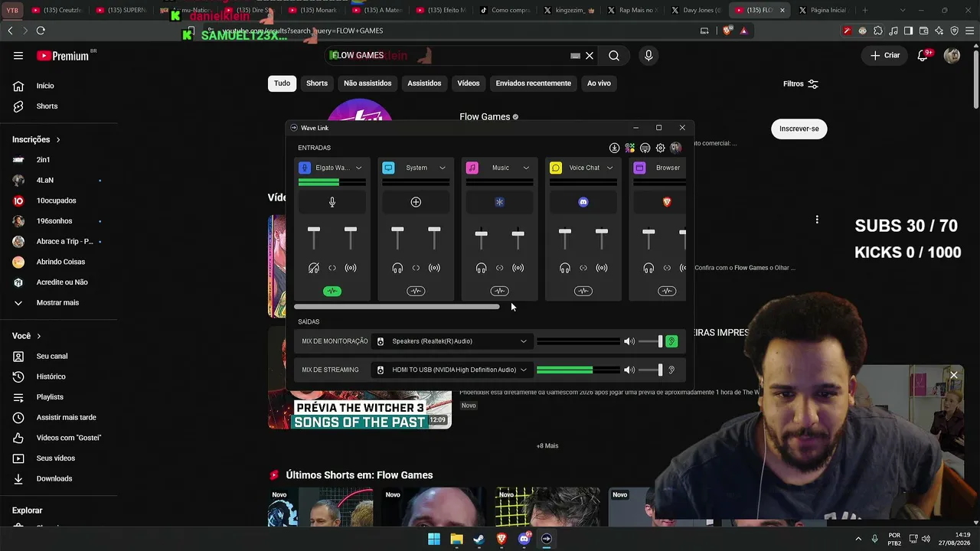
Task: Mute System channel stream output
Action: pyautogui.click(x=434, y=268)
